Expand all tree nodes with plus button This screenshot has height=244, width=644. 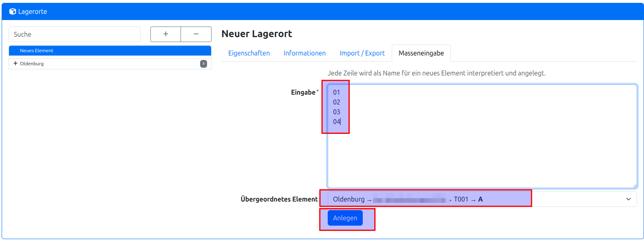(x=165, y=34)
